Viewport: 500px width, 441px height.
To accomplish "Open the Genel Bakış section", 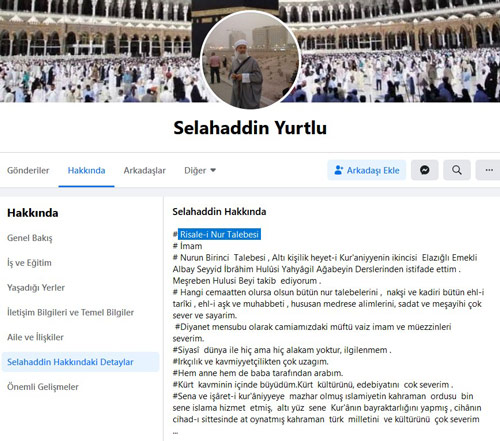I will pos(30,238).
